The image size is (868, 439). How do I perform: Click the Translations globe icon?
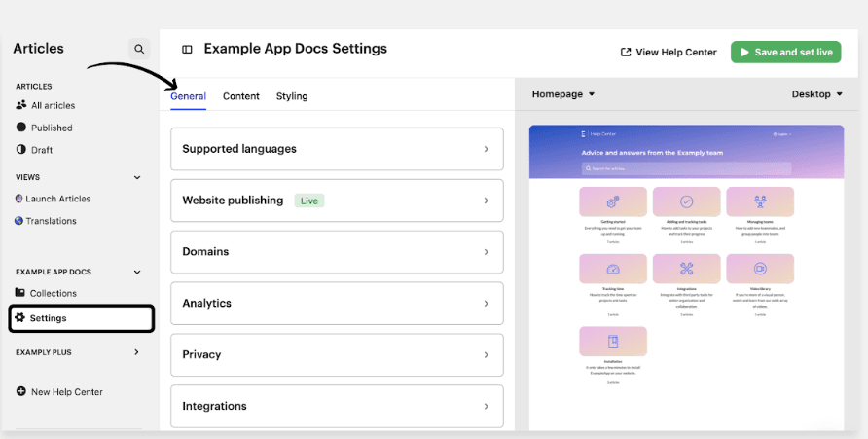(x=18, y=220)
